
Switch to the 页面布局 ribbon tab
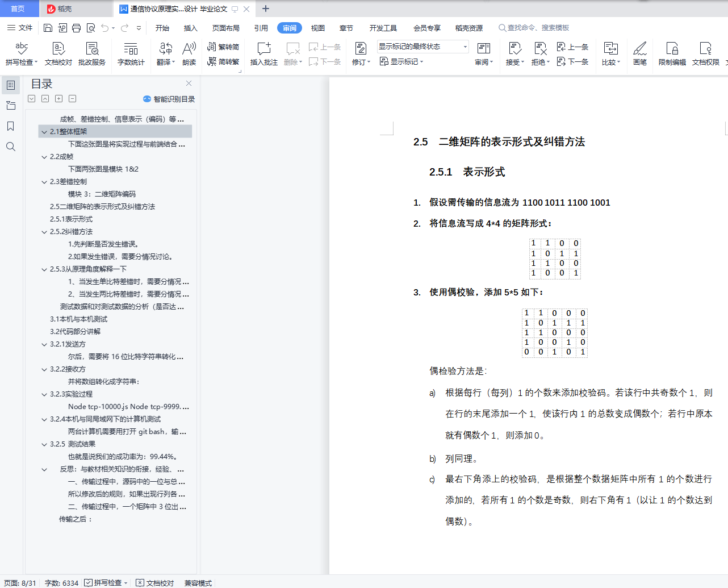coord(226,28)
